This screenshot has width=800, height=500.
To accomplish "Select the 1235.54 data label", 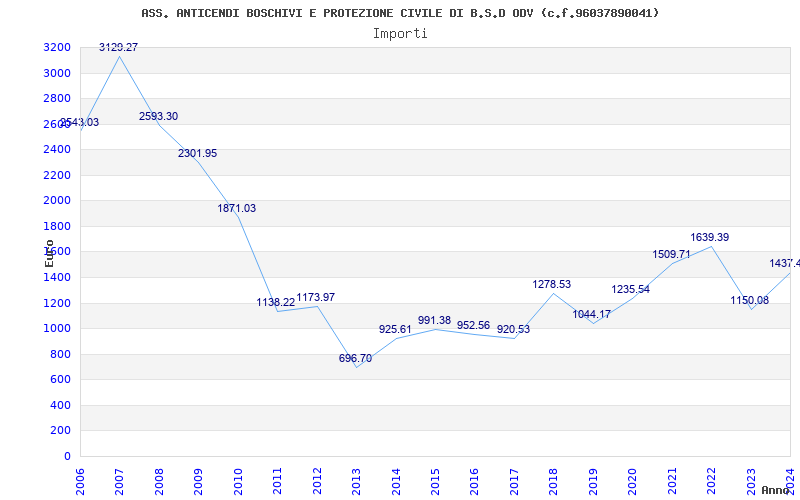I will (x=631, y=290).
